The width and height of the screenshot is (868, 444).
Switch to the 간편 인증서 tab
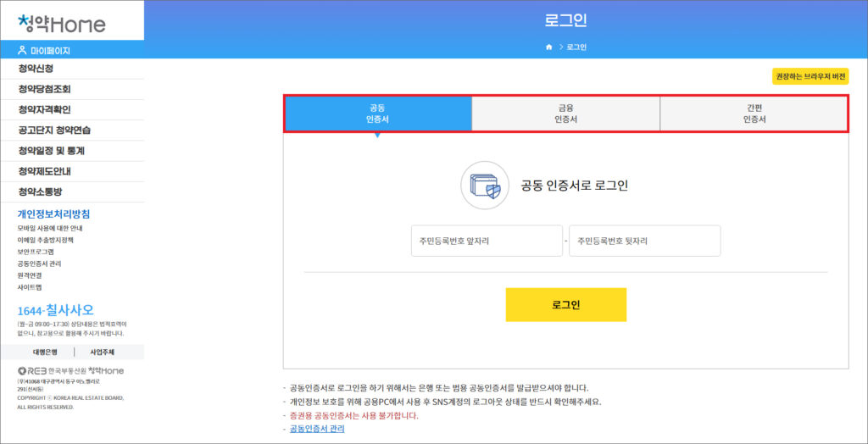[754, 114]
